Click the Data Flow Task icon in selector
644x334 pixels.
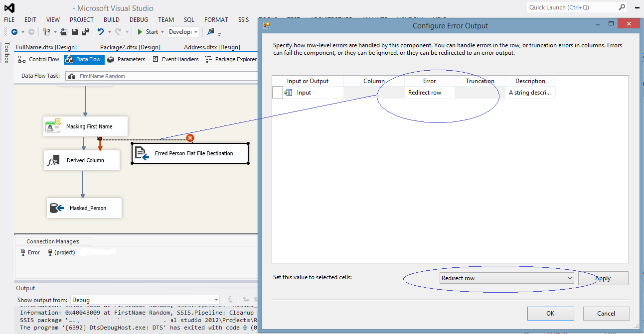click(72, 76)
